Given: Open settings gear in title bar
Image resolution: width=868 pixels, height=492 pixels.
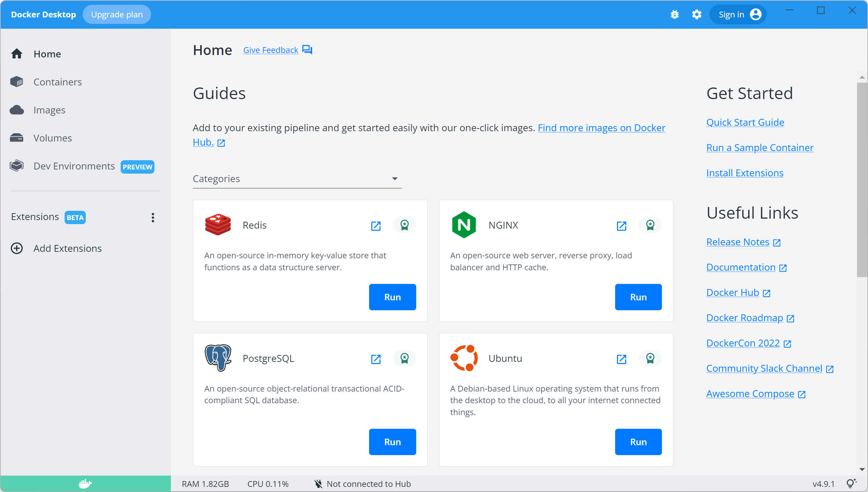Looking at the screenshot, I should point(696,15).
